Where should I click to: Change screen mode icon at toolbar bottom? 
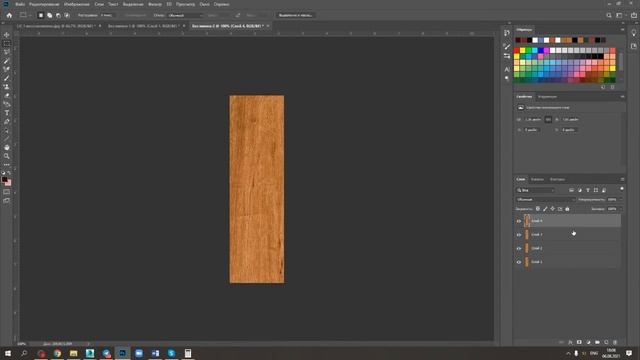(7, 201)
